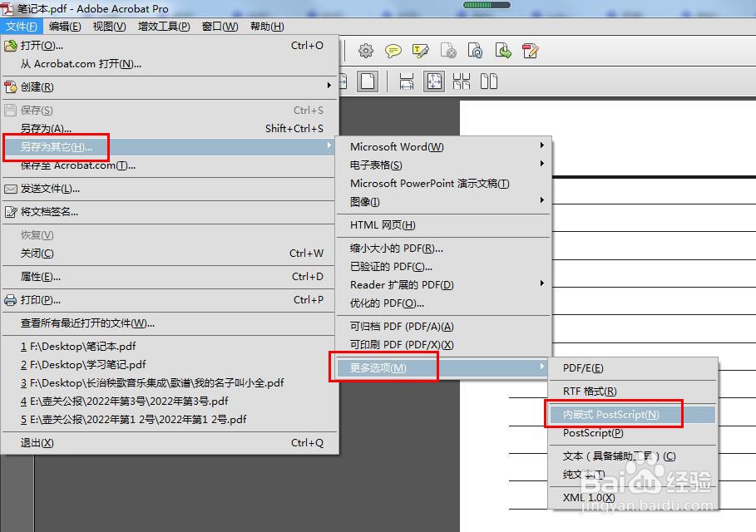
Task: Select the single page view icon
Action: click(x=368, y=81)
